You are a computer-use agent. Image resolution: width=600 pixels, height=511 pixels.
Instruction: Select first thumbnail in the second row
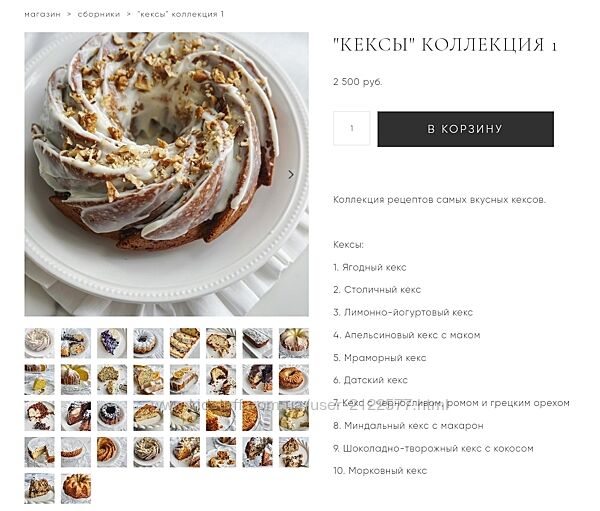coord(39,379)
